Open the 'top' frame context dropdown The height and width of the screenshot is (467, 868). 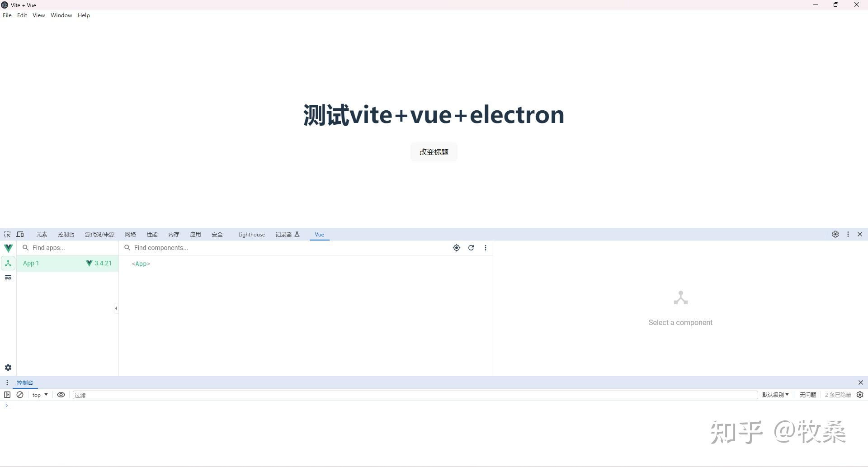pyautogui.click(x=39, y=395)
